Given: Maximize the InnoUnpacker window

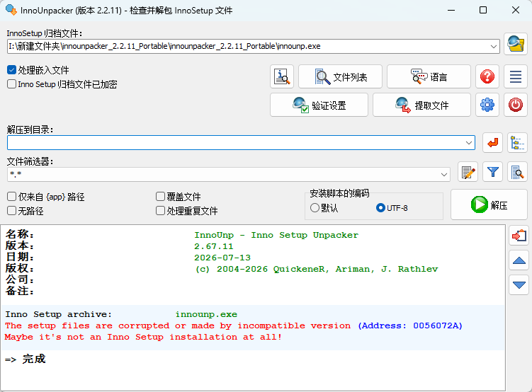Looking at the screenshot, I should 483,10.
